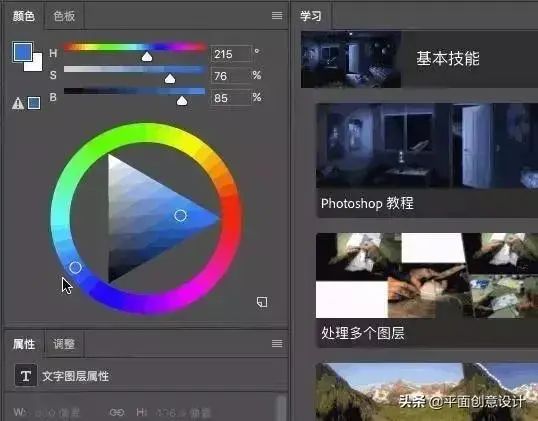Click the brightness field showing 85
The image size is (538, 421).
[230, 98]
